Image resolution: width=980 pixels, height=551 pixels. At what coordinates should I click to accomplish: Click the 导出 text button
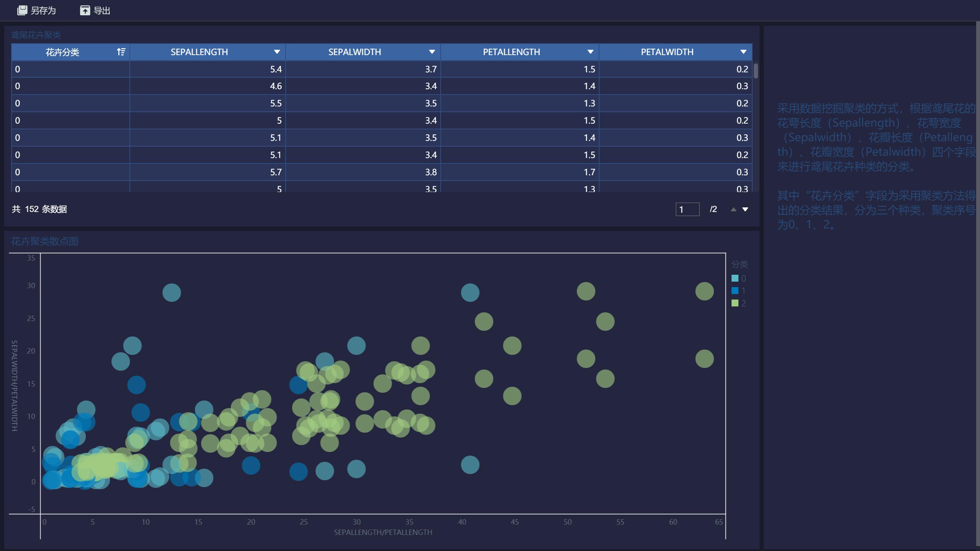[x=102, y=10]
